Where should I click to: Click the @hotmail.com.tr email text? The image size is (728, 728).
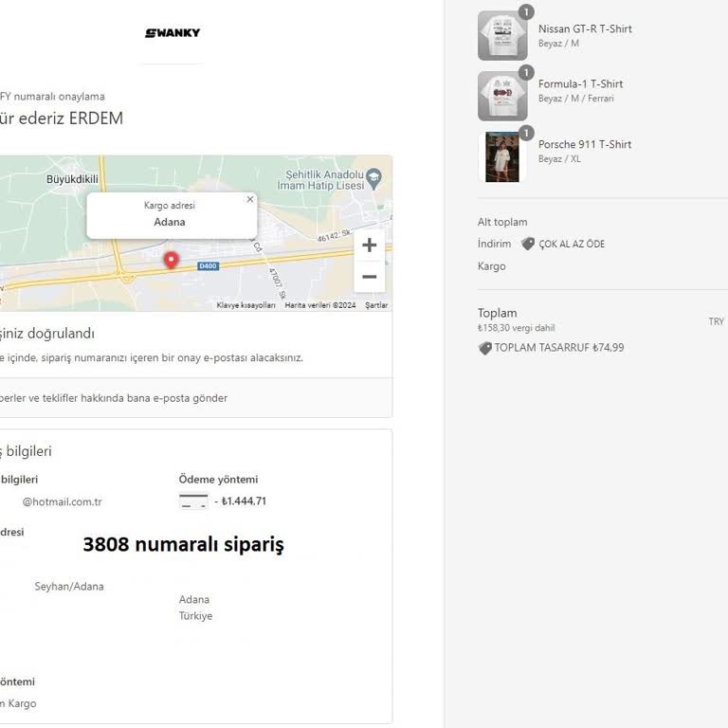click(x=63, y=501)
